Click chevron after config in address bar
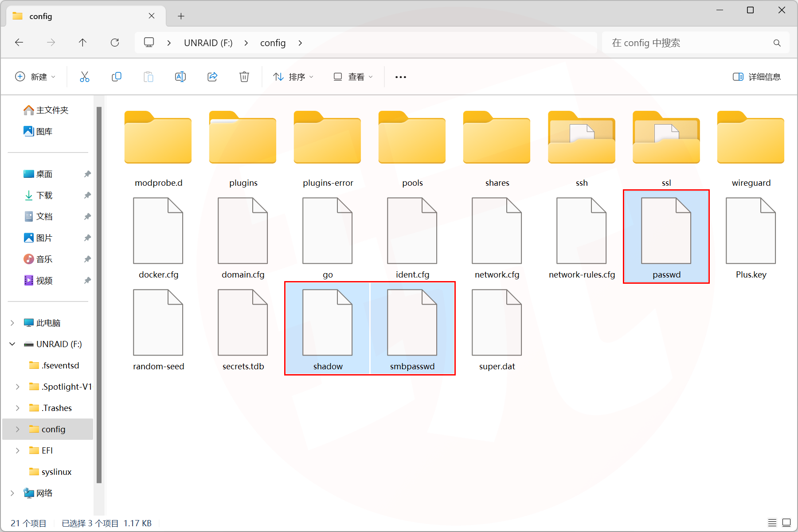The width and height of the screenshot is (798, 532). click(300, 43)
